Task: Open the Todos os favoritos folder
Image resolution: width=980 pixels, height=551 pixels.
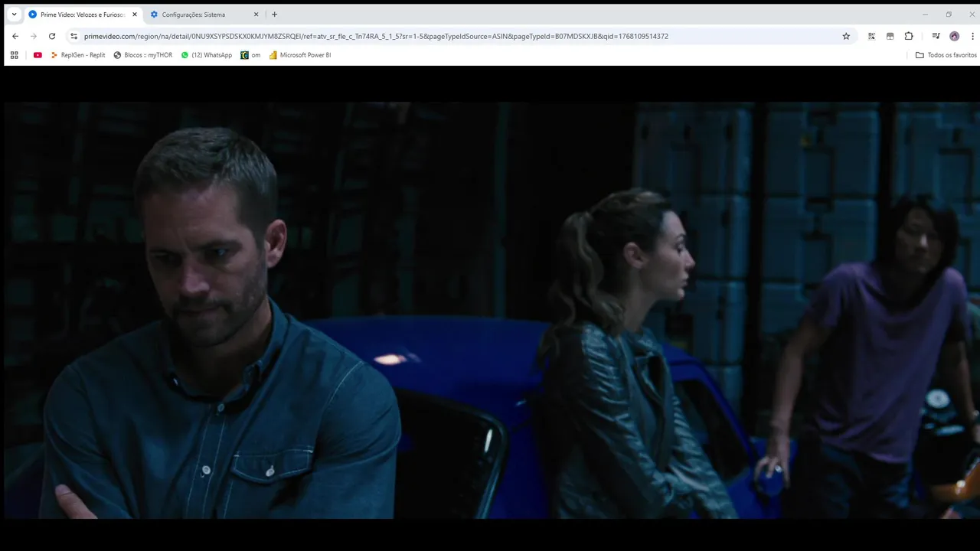Action: coord(946,55)
